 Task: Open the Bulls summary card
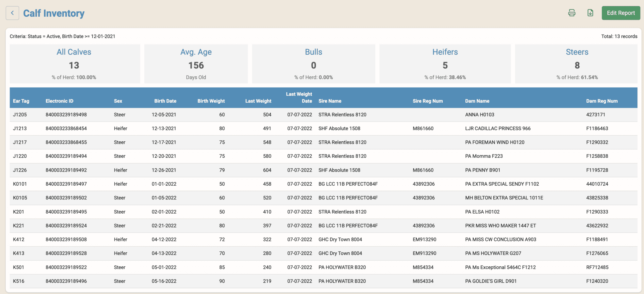tap(314, 64)
